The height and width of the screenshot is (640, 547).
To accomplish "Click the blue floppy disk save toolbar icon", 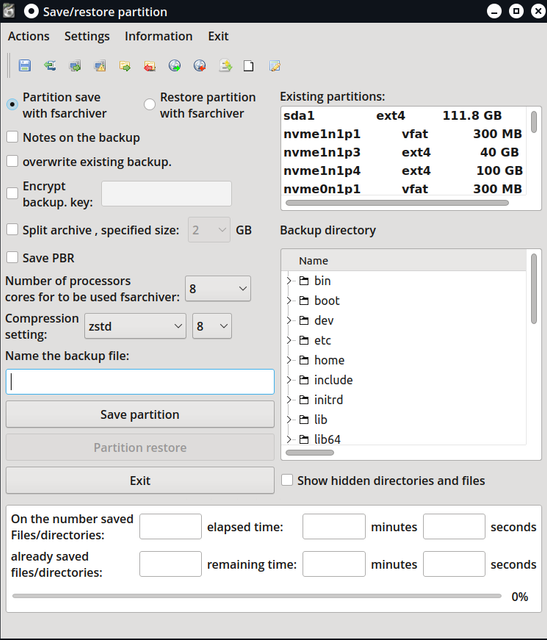I will click(25, 66).
